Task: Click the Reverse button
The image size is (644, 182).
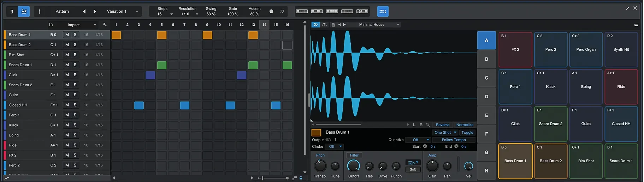Action: [x=443, y=125]
